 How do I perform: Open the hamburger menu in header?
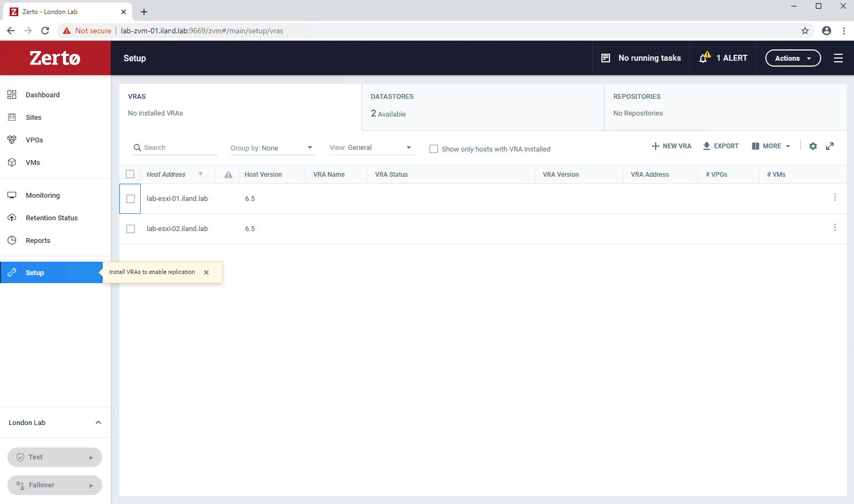(838, 58)
